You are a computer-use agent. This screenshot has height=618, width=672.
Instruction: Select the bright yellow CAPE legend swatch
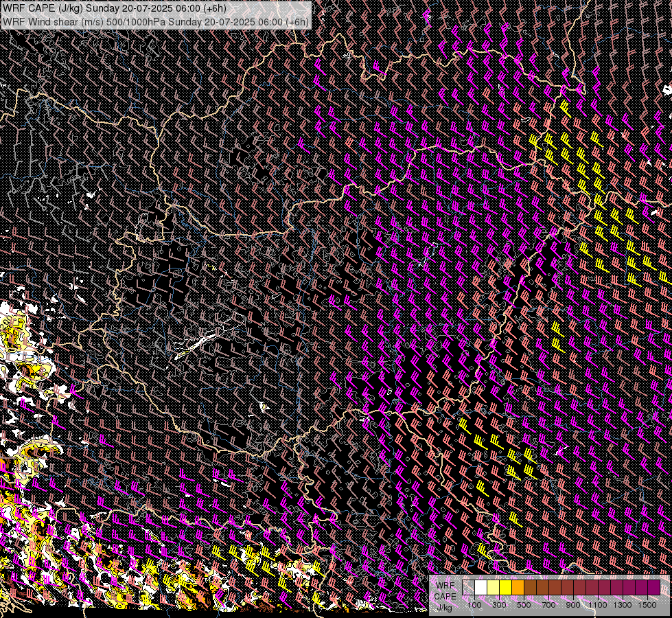click(505, 587)
